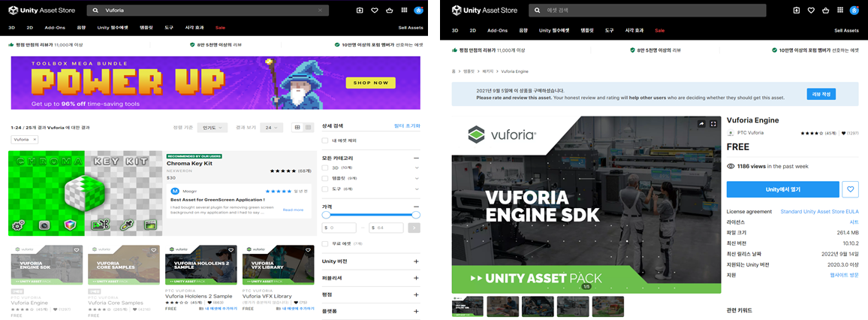Check the 3D category checkbox
The height and width of the screenshot is (320, 868).
tap(325, 168)
